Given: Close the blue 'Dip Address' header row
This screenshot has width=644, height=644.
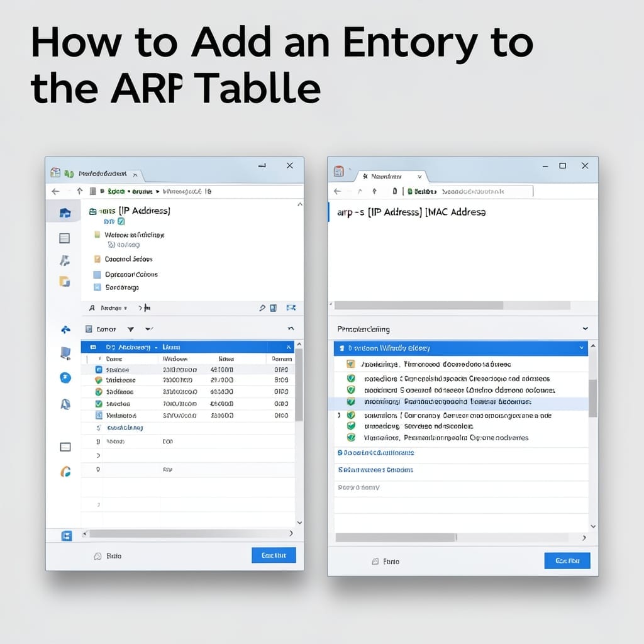Looking at the screenshot, I should pos(289,347).
